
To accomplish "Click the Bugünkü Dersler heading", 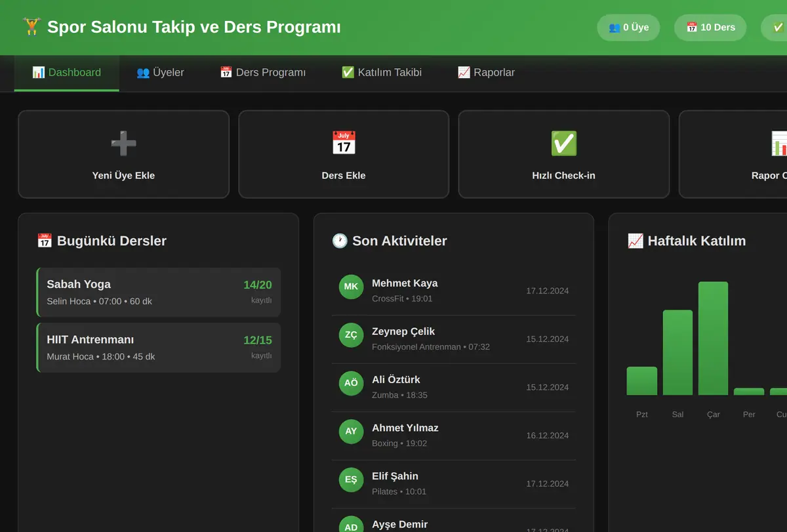I will (x=111, y=241).
